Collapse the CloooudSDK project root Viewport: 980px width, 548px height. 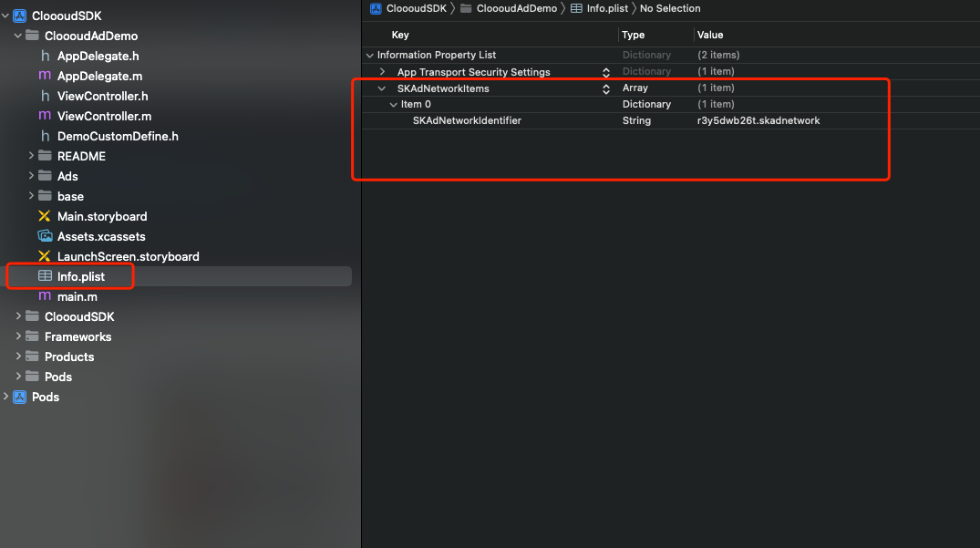[5, 16]
